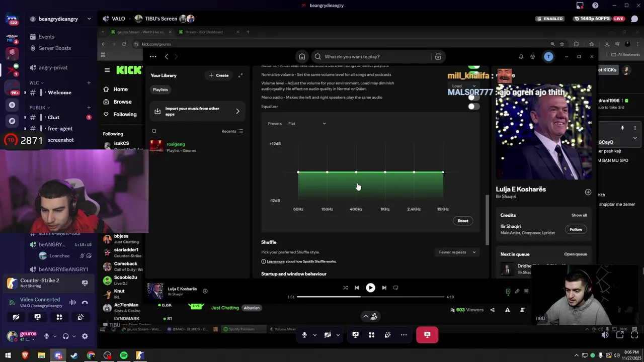Expand beangrydieangry server menu
The height and width of the screenshot is (362, 644).
coord(89,19)
